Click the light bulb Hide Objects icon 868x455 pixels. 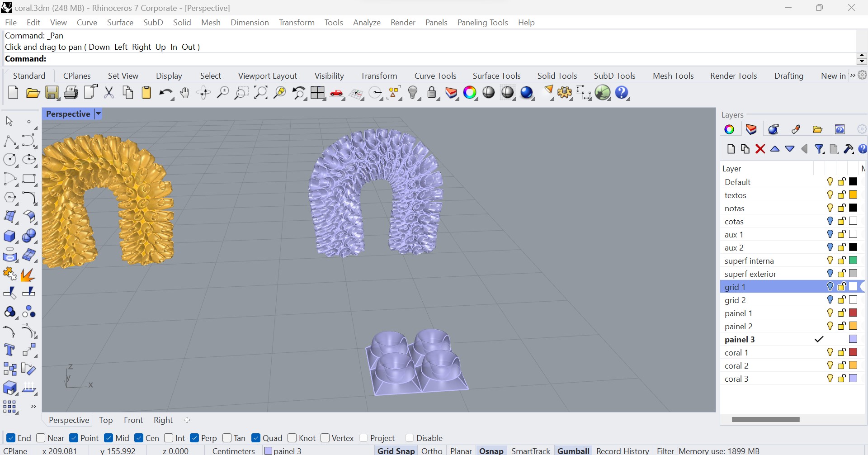(x=413, y=93)
